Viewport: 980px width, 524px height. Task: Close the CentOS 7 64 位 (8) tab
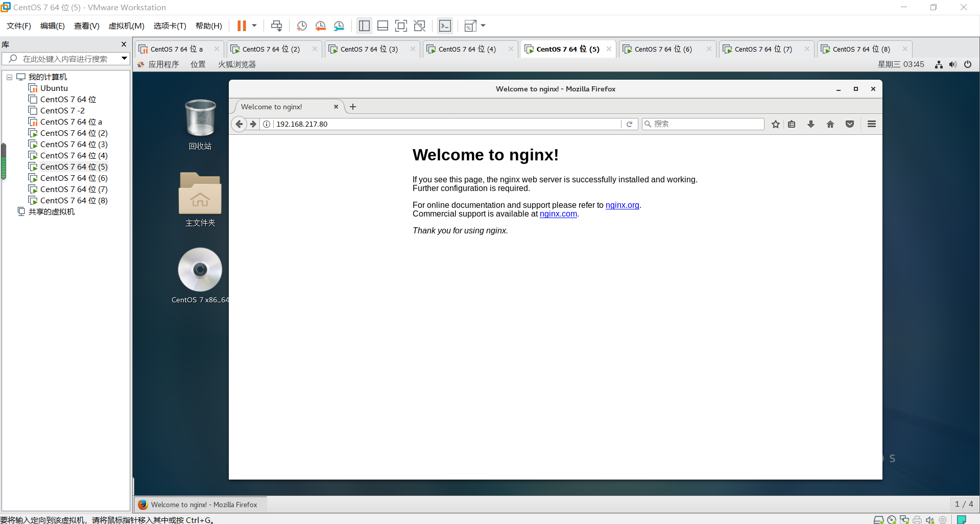tap(905, 49)
